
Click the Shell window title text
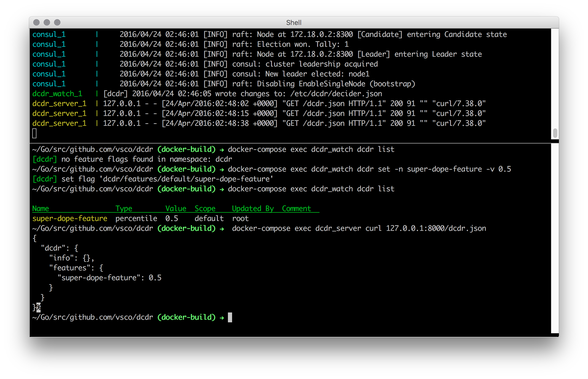coord(294,23)
